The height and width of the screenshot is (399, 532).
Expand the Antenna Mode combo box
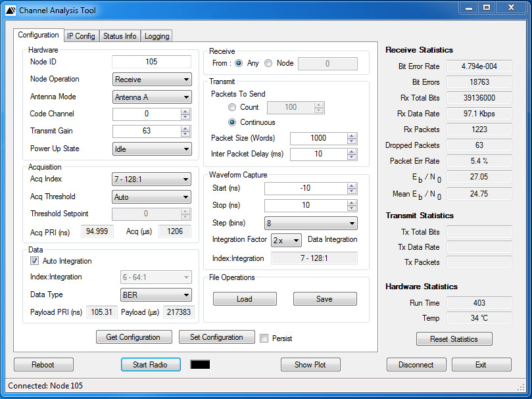pos(152,97)
